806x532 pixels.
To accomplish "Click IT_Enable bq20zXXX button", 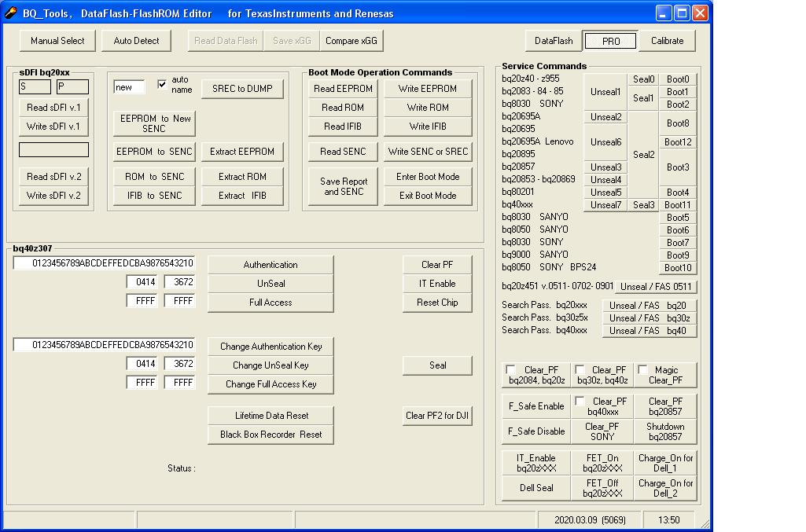I will (x=536, y=463).
